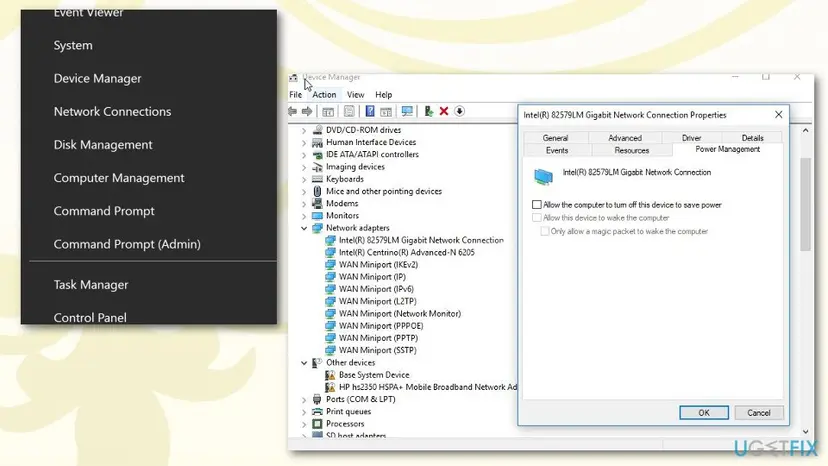Image resolution: width=828 pixels, height=466 pixels.
Task: Click the round down-arrow toolbar icon
Action: 459,111
